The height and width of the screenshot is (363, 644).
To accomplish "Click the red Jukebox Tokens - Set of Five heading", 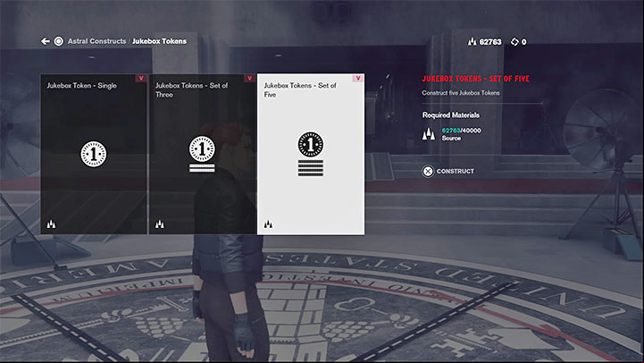I will [475, 79].
